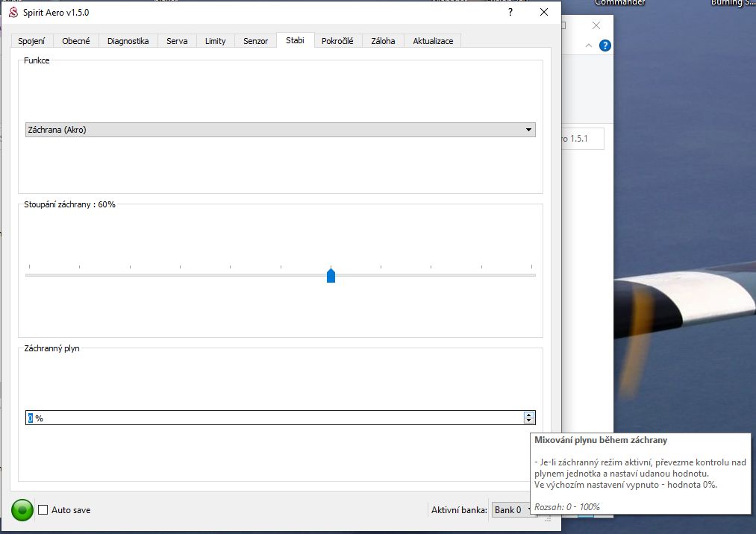
Task: Go to the Diagnostika tab
Action: [x=128, y=41]
